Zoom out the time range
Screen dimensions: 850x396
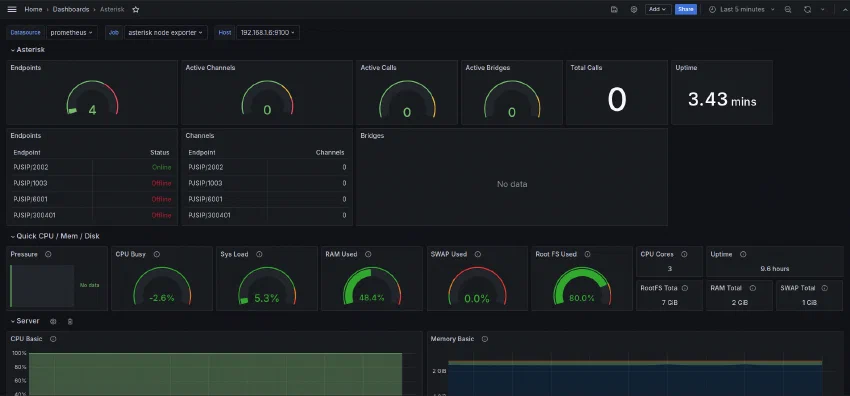pyautogui.click(x=788, y=10)
